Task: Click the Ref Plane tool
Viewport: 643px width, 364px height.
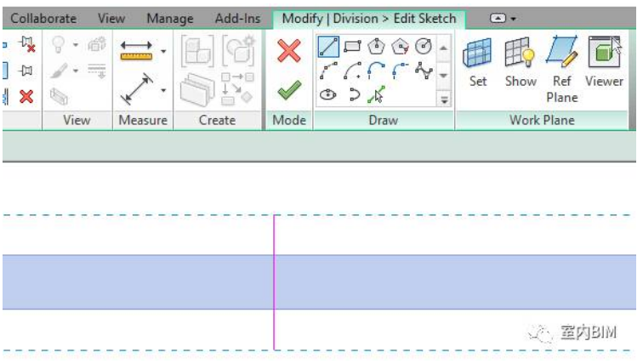Action: [x=561, y=68]
